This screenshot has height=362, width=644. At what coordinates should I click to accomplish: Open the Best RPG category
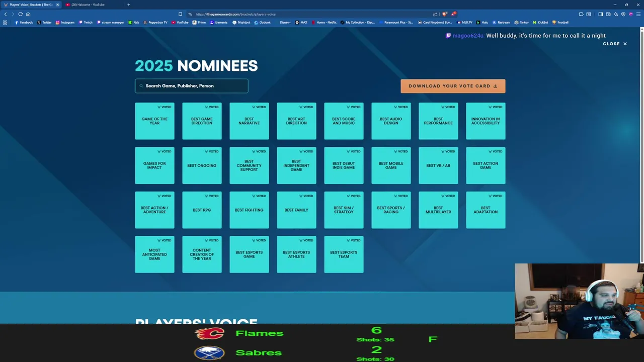tap(202, 210)
